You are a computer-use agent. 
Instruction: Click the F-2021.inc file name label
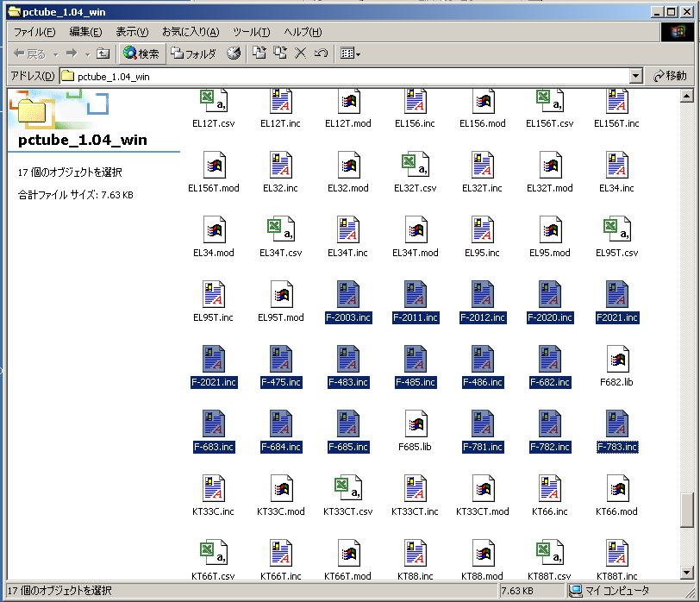214,382
